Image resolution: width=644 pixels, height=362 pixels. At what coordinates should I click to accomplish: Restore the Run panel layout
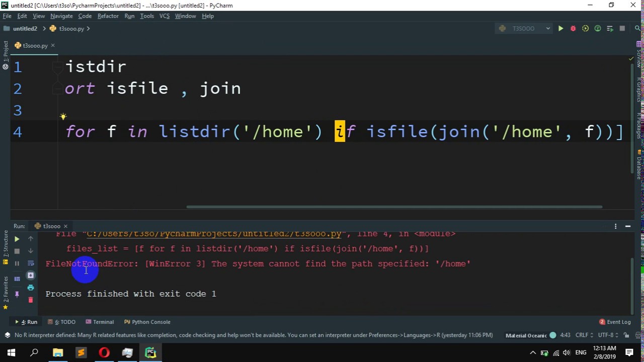coord(17,279)
